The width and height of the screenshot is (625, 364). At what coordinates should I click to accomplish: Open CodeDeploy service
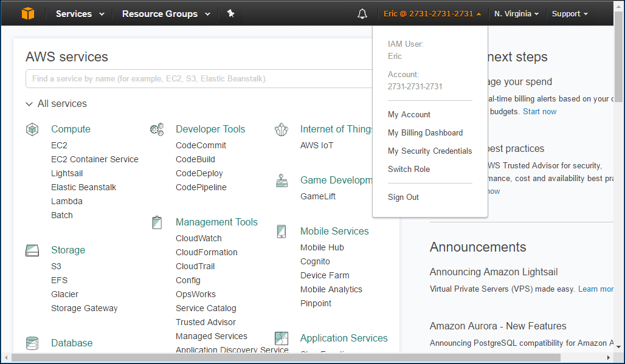click(x=199, y=173)
